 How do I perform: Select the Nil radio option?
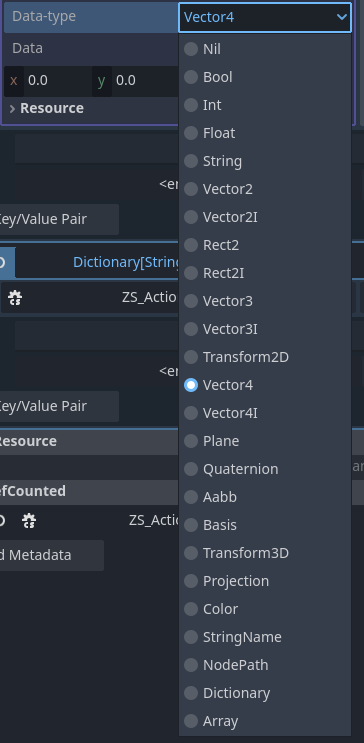click(265, 49)
